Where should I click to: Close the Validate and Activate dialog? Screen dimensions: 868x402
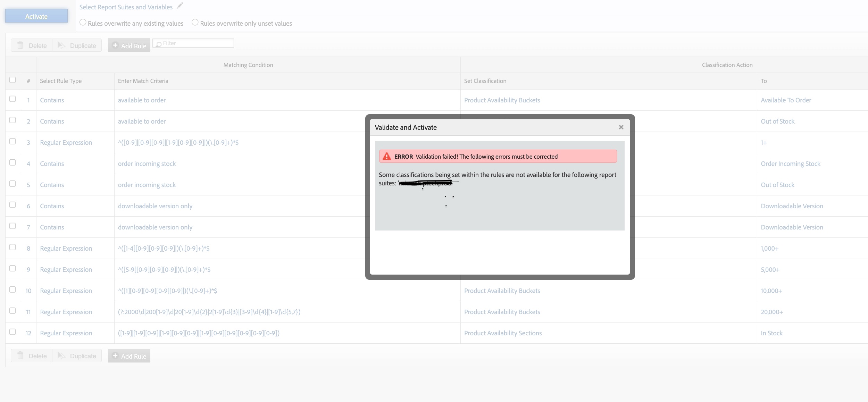(621, 127)
